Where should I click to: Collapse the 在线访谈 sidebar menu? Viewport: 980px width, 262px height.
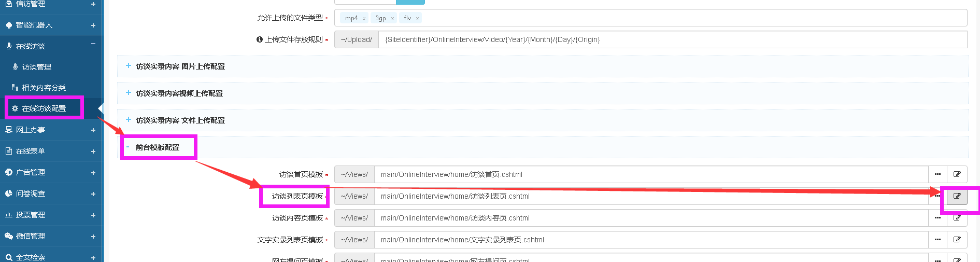pos(93,45)
